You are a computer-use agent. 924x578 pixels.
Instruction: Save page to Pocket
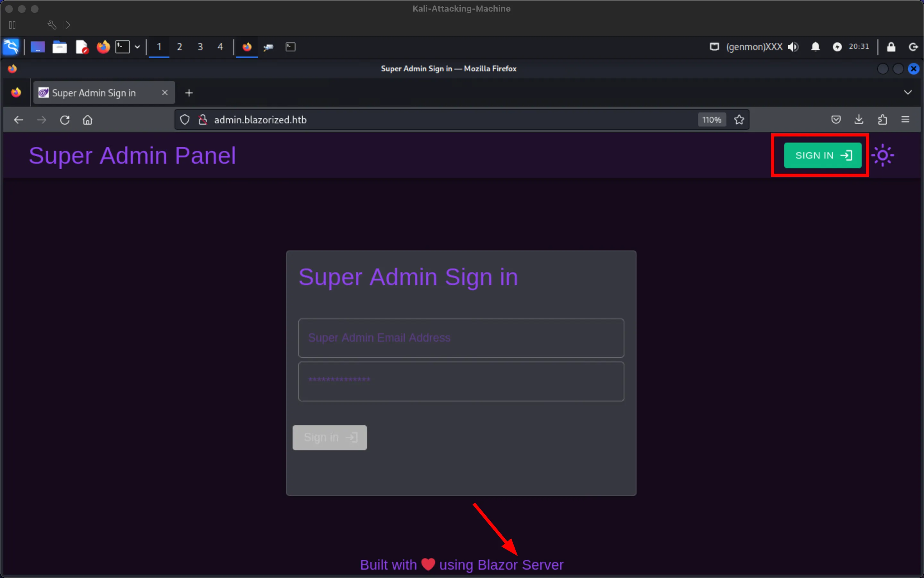pyautogui.click(x=836, y=120)
